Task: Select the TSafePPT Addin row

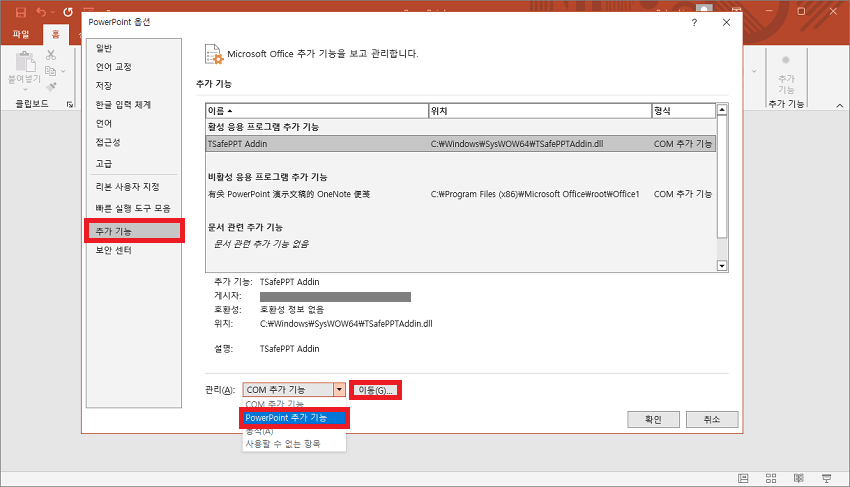Action: click(x=461, y=144)
